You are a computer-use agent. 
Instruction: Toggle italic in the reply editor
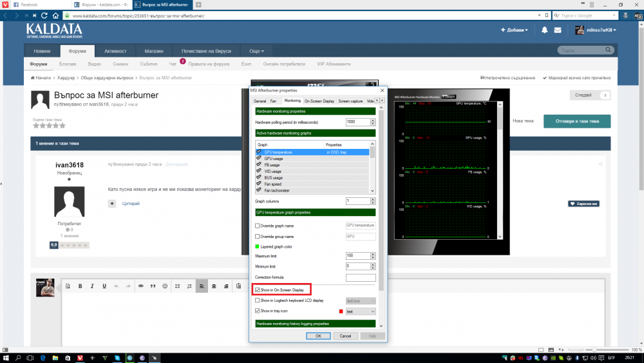pyautogui.click(x=92, y=286)
